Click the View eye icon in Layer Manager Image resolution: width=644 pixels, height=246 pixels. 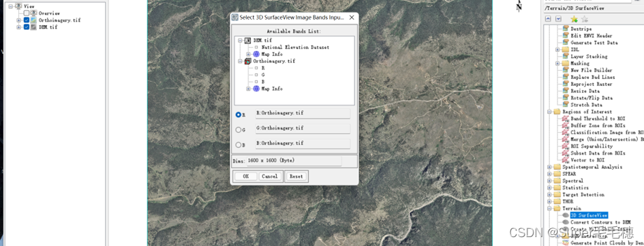(18, 6)
